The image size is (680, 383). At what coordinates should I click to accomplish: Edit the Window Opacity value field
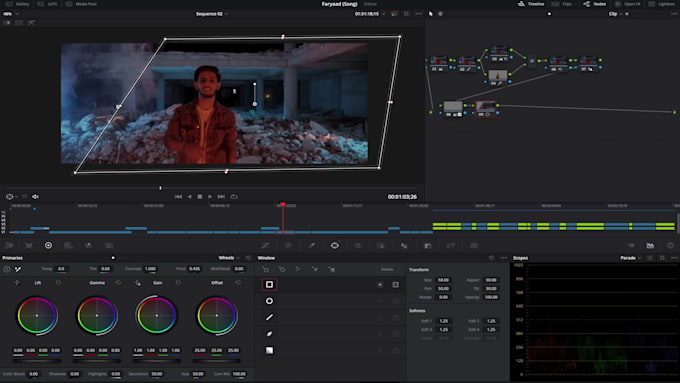click(x=491, y=297)
